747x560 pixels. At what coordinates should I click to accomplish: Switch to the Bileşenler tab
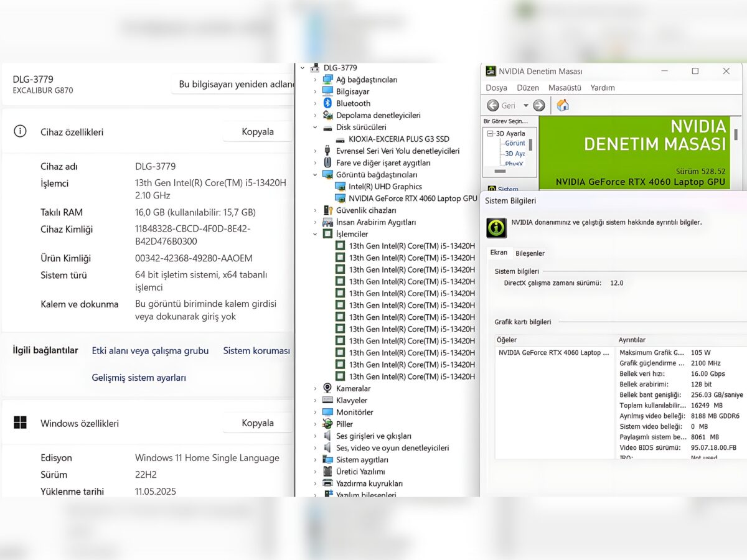point(530,253)
